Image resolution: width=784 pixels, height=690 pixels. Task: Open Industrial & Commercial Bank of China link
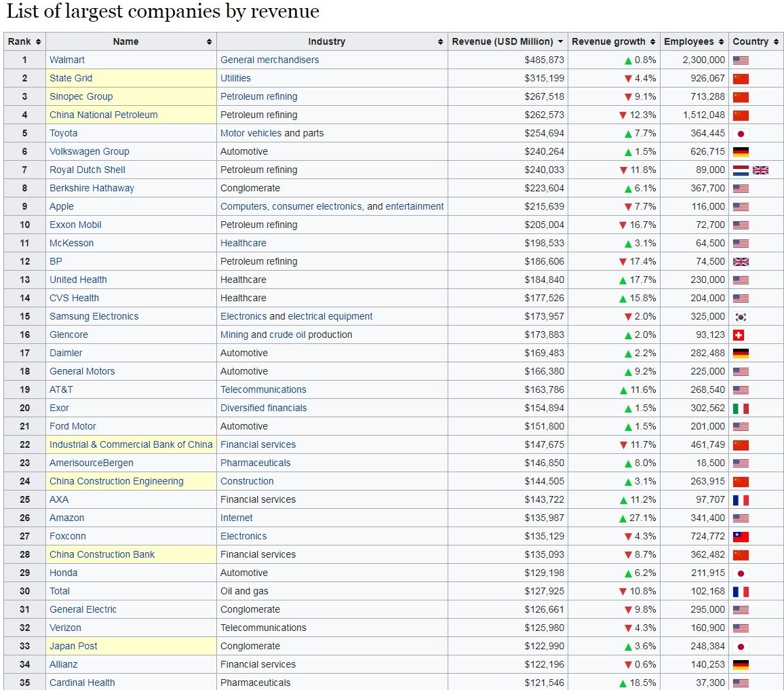131,444
